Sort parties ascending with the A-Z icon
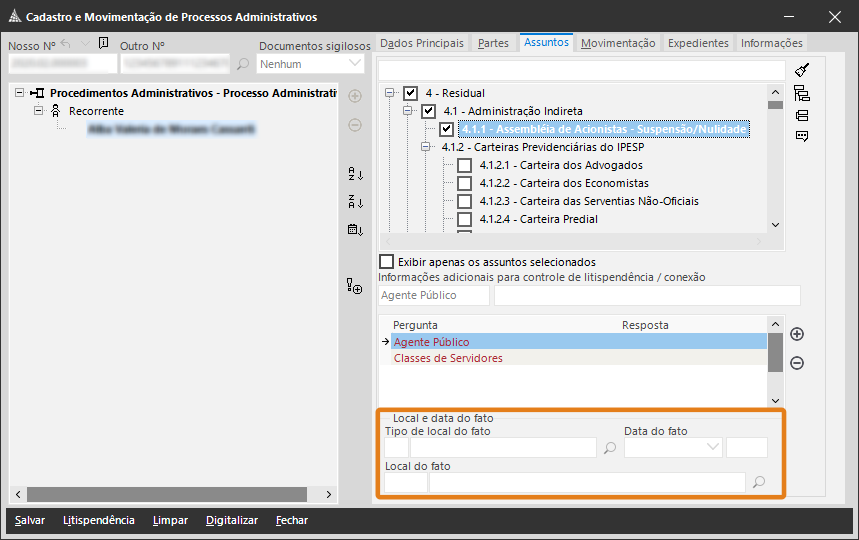The image size is (859, 540). [x=355, y=174]
